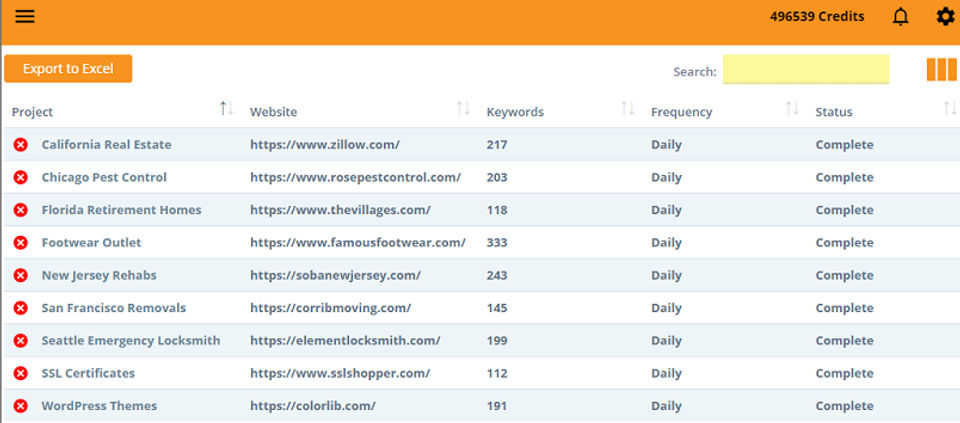Image resolution: width=960 pixels, height=423 pixels.
Task: Open notifications bell
Action: click(901, 17)
